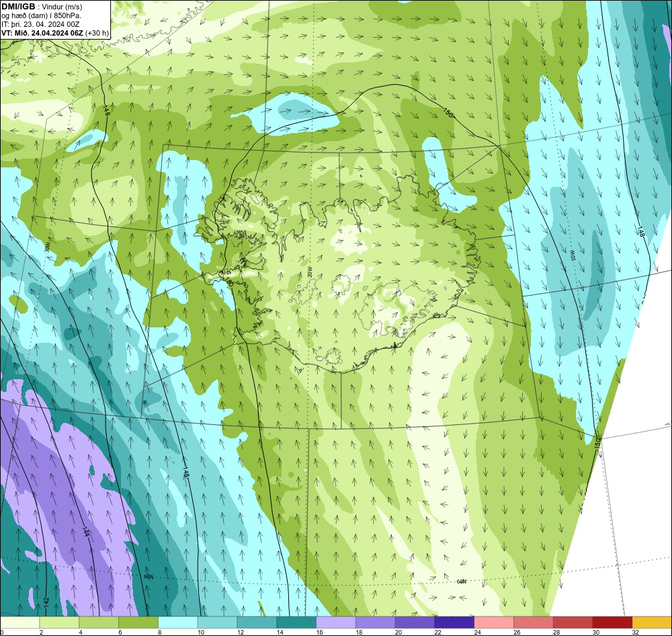Screen dimensions: 672x636
Task: Click legend tick value '28'
Action: 556,632
